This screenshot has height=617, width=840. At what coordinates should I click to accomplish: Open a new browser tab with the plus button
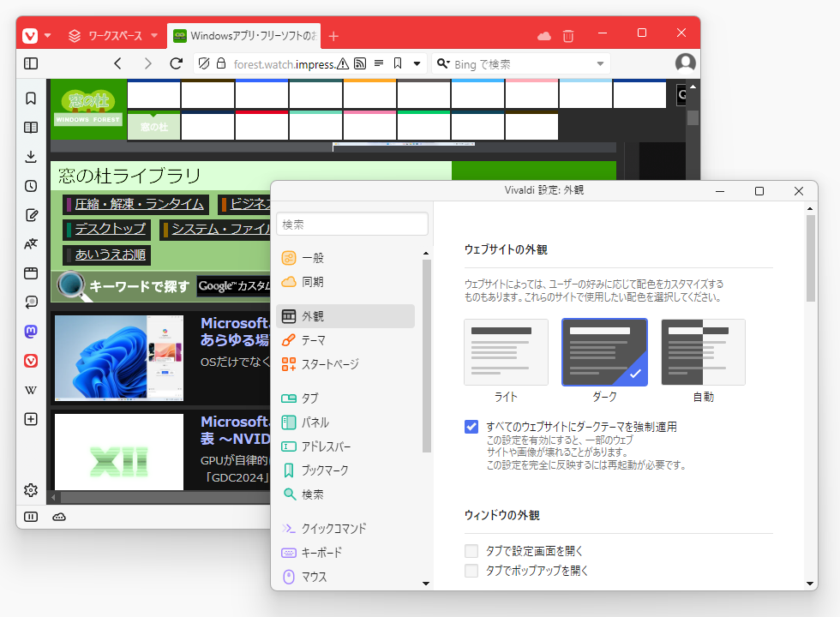coord(333,35)
